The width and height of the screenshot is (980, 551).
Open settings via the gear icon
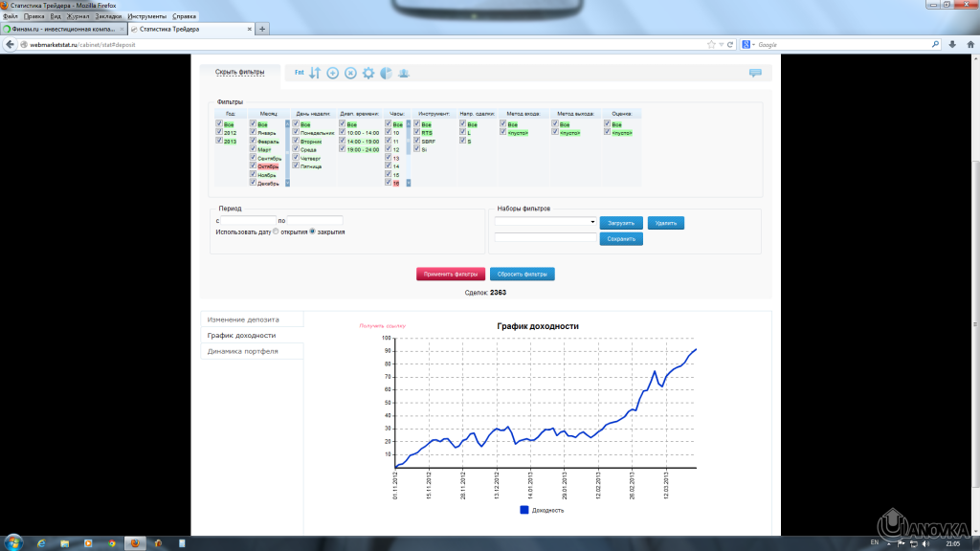(x=368, y=73)
